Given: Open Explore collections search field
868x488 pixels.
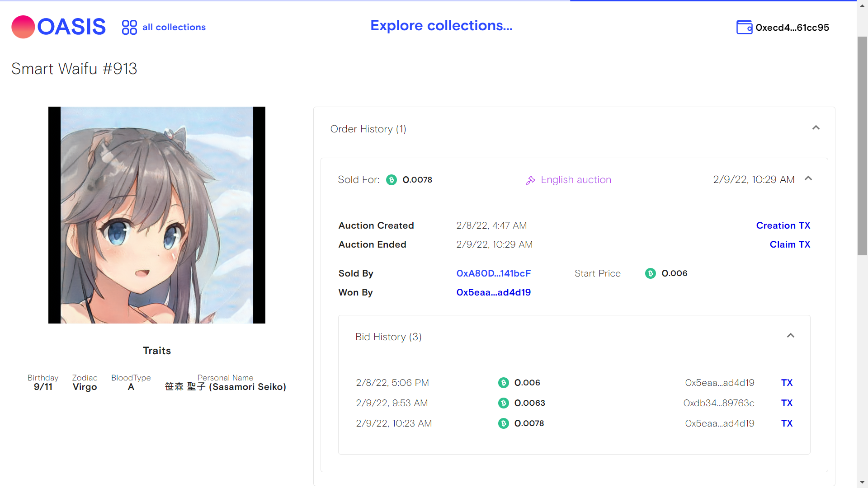Looking at the screenshot, I should pyautogui.click(x=441, y=26).
